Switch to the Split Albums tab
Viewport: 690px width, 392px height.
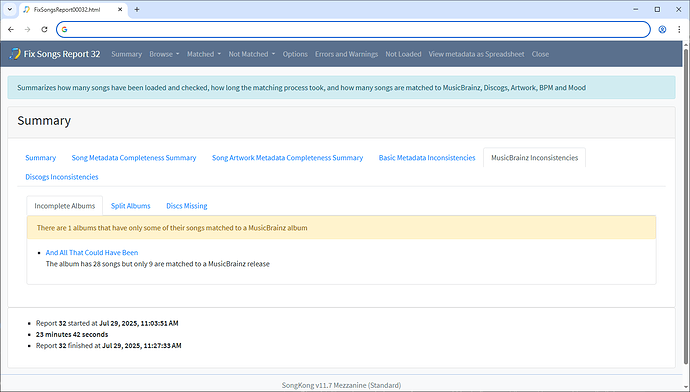pyautogui.click(x=130, y=206)
